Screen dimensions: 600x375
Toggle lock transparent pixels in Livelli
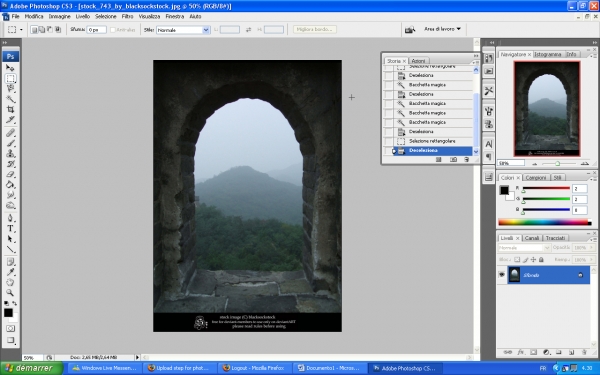pyautogui.click(x=517, y=259)
